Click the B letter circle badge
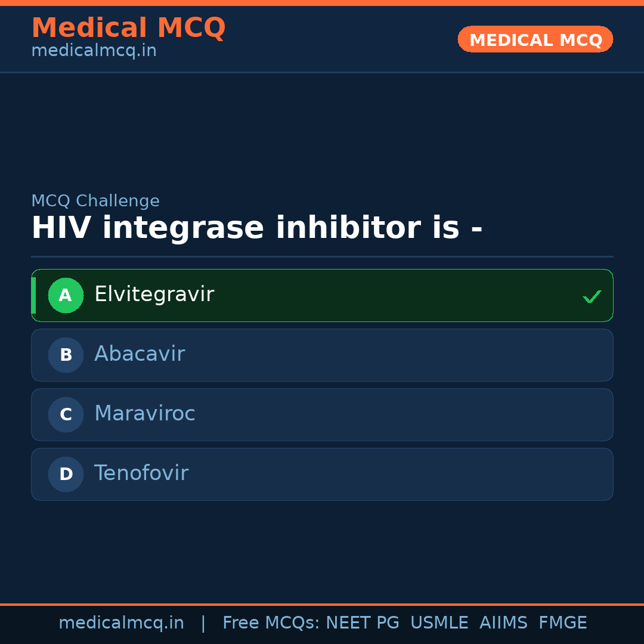 point(66,355)
